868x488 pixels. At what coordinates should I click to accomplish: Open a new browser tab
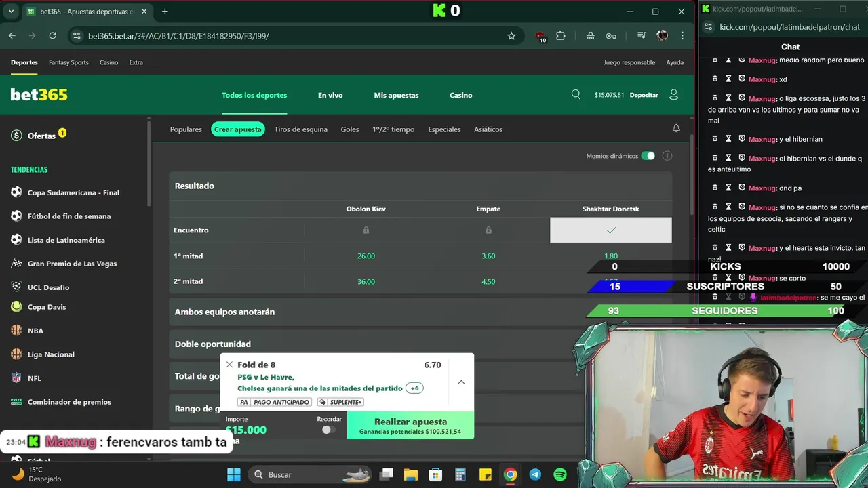[165, 12]
